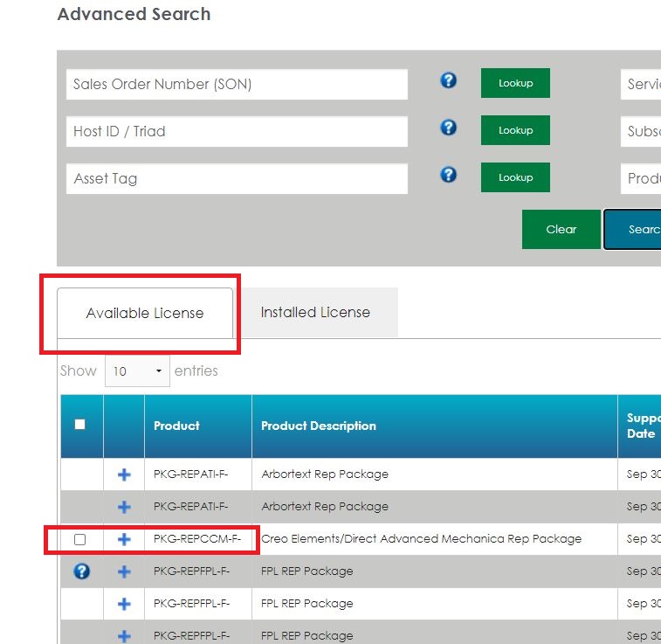
Task: Click Lookup beside Asset Tag
Action: 515,177
